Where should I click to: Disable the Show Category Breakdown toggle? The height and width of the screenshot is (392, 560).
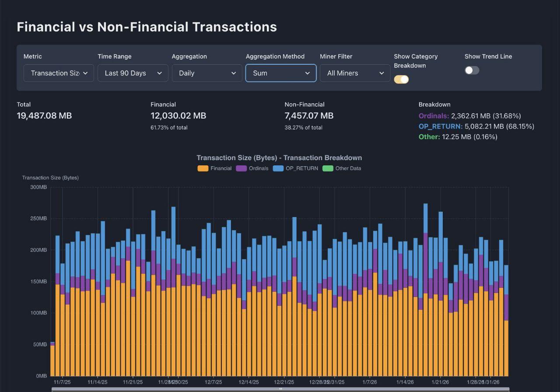coord(401,79)
